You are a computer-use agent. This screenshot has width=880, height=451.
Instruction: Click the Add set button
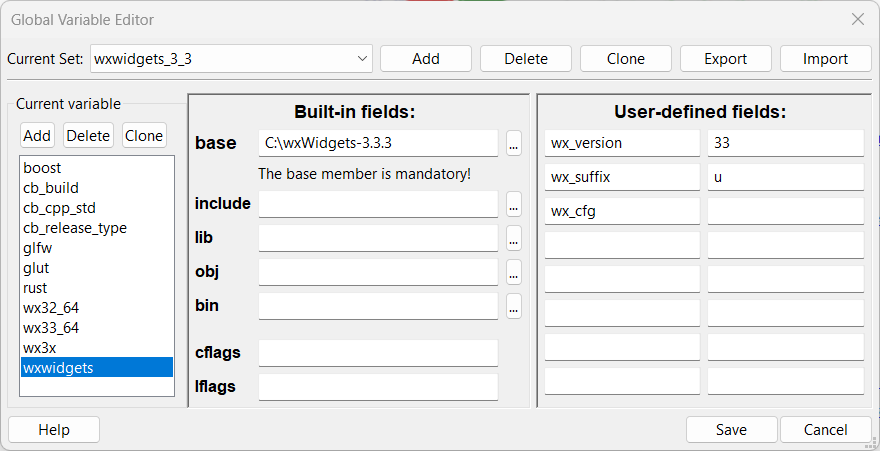tap(426, 59)
